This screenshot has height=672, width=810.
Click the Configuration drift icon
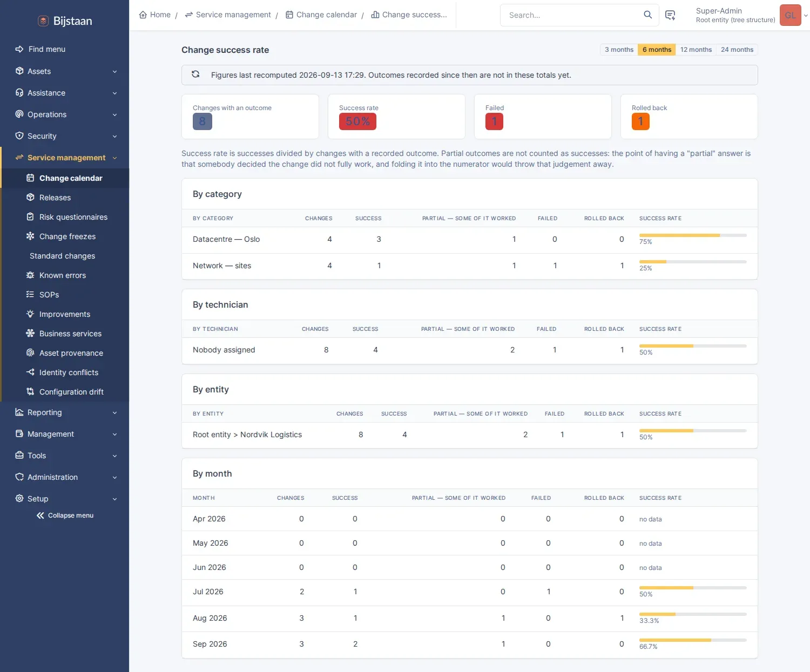point(30,392)
